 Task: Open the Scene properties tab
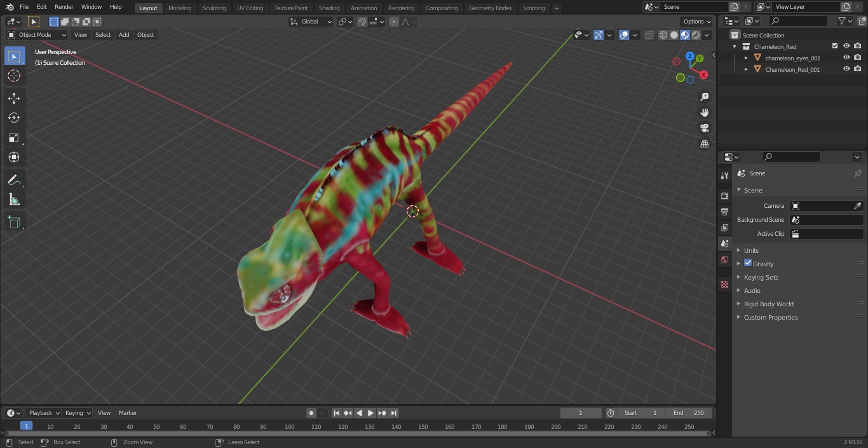click(724, 243)
